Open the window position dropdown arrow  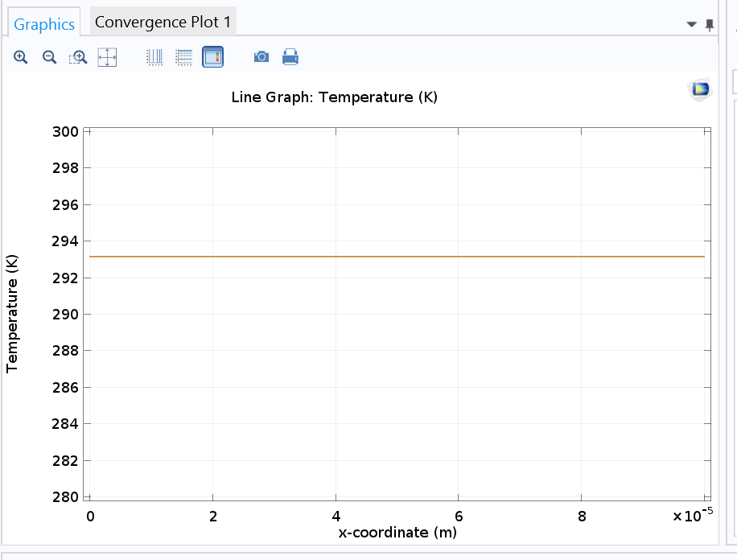[x=691, y=25]
